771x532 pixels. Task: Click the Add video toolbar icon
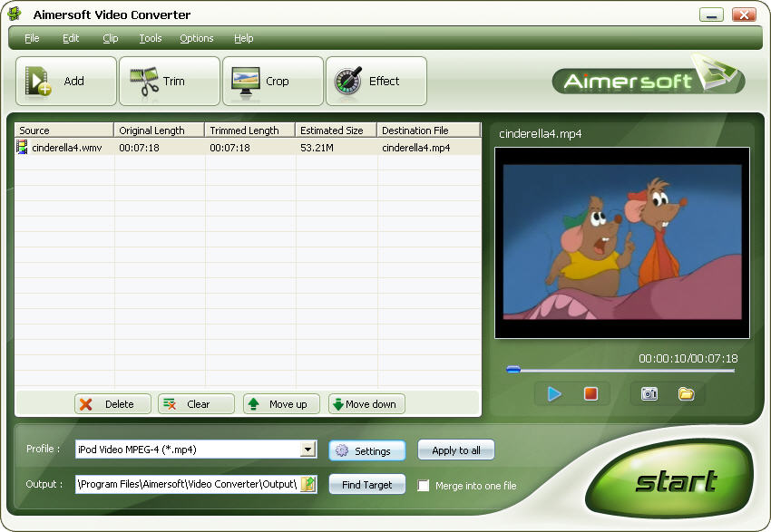point(40,82)
